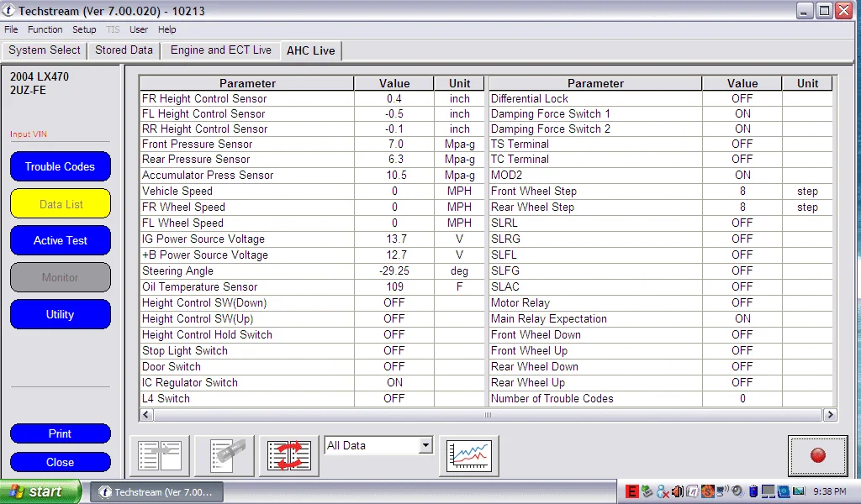Open the Windows start button
Image resolution: width=861 pixels, height=504 pixels.
[x=40, y=491]
